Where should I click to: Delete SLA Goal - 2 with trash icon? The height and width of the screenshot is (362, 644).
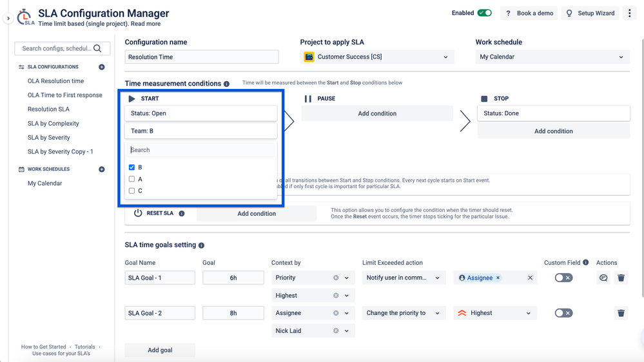click(x=621, y=313)
